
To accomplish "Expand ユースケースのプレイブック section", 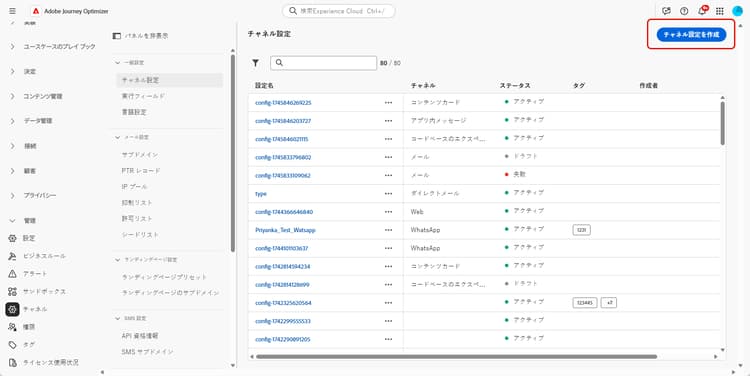I will pyautogui.click(x=12, y=46).
